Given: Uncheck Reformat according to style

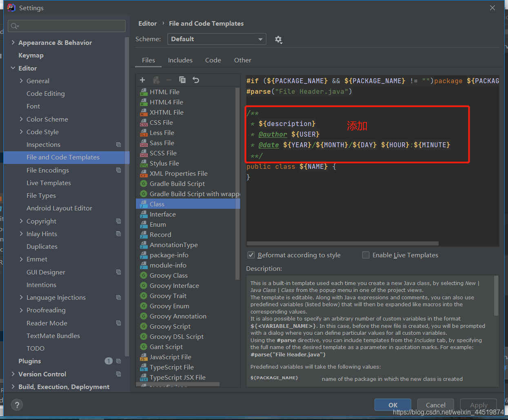Looking at the screenshot, I should pos(251,255).
